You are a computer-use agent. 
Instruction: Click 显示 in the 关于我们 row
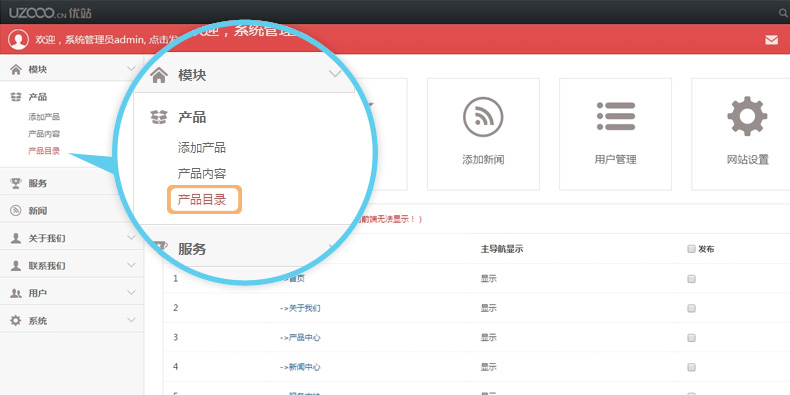pos(489,308)
